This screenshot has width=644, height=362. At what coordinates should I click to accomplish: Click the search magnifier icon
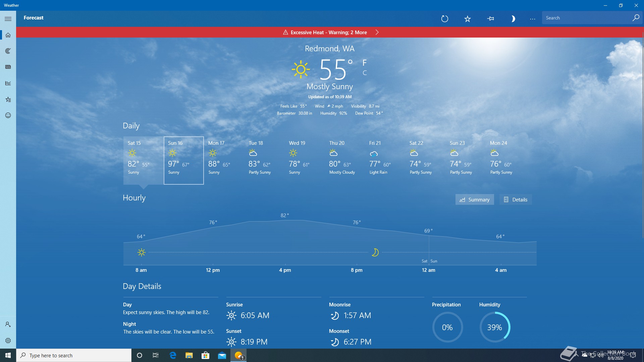pyautogui.click(x=636, y=18)
